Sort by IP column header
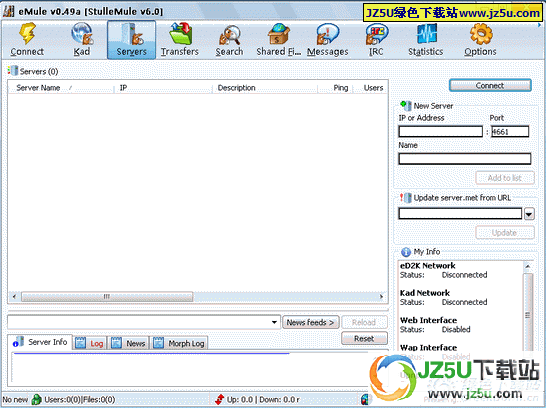 tap(163, 88)
